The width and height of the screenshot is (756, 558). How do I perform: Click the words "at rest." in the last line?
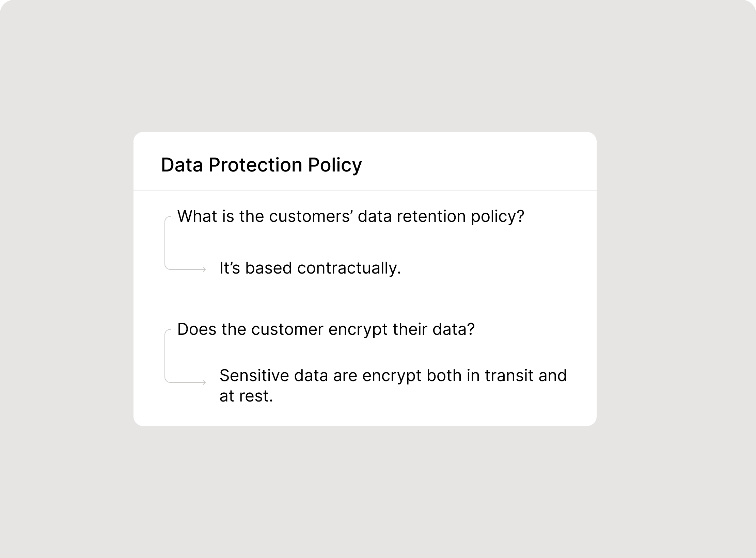(246, 396)
